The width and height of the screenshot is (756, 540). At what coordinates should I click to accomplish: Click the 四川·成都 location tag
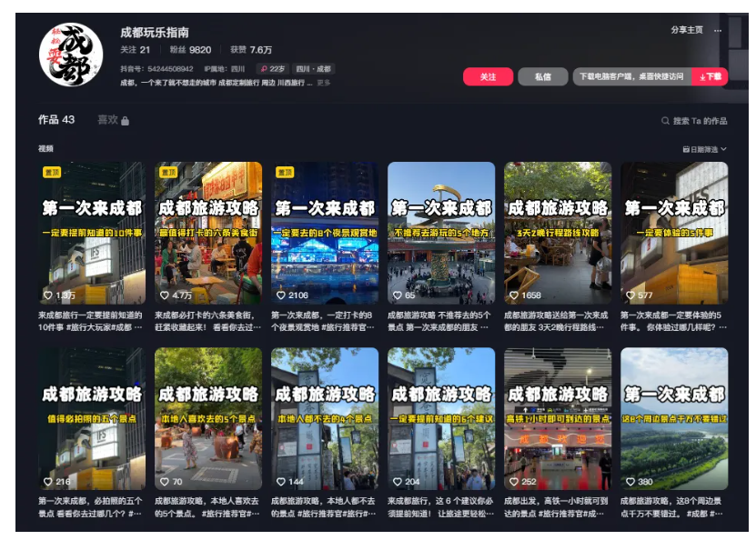point(314,68)
